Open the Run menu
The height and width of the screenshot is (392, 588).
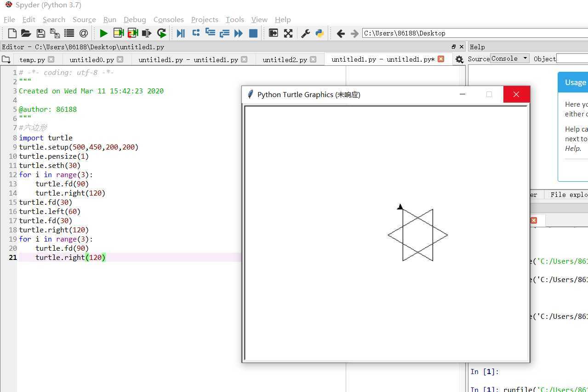click(110, 19)
